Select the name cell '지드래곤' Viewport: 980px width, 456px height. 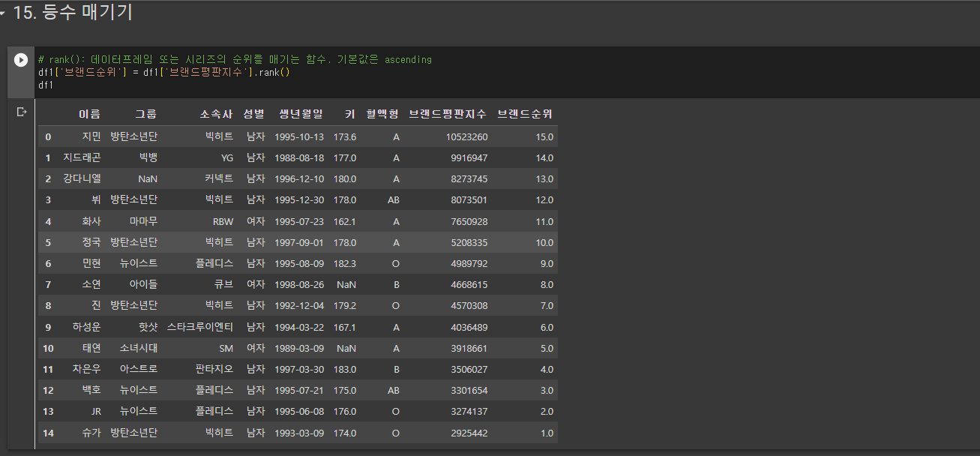(x=82, y=157)
